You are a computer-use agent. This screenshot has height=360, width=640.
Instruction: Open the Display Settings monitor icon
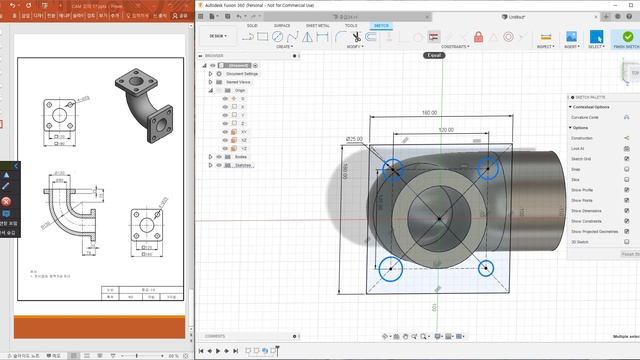437,336
